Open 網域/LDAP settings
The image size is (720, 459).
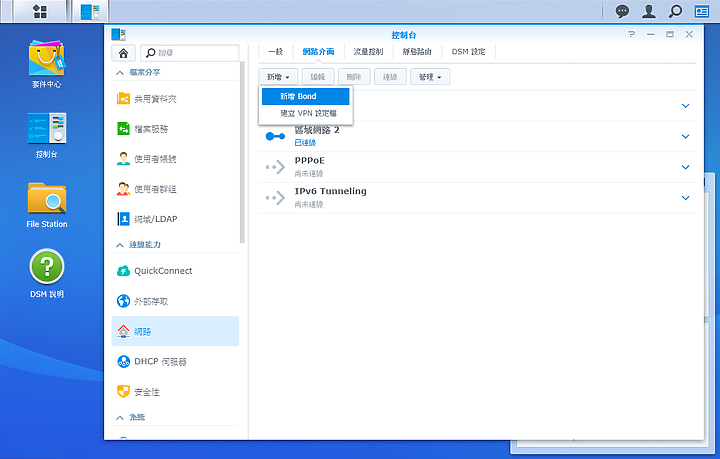175,219
